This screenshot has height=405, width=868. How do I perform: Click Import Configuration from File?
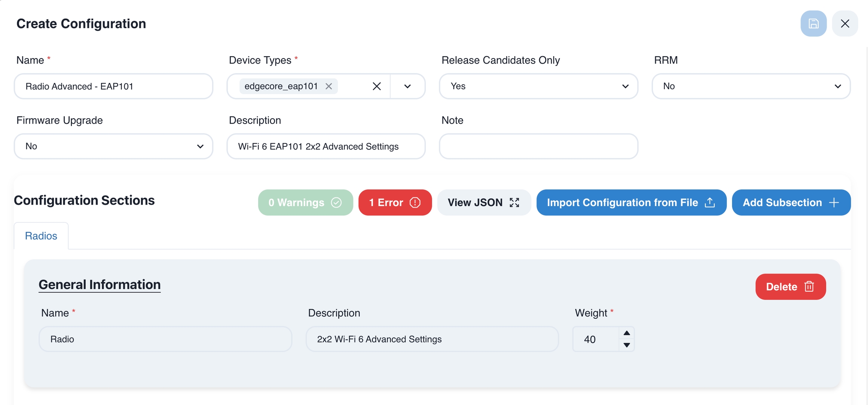(631, 203)
